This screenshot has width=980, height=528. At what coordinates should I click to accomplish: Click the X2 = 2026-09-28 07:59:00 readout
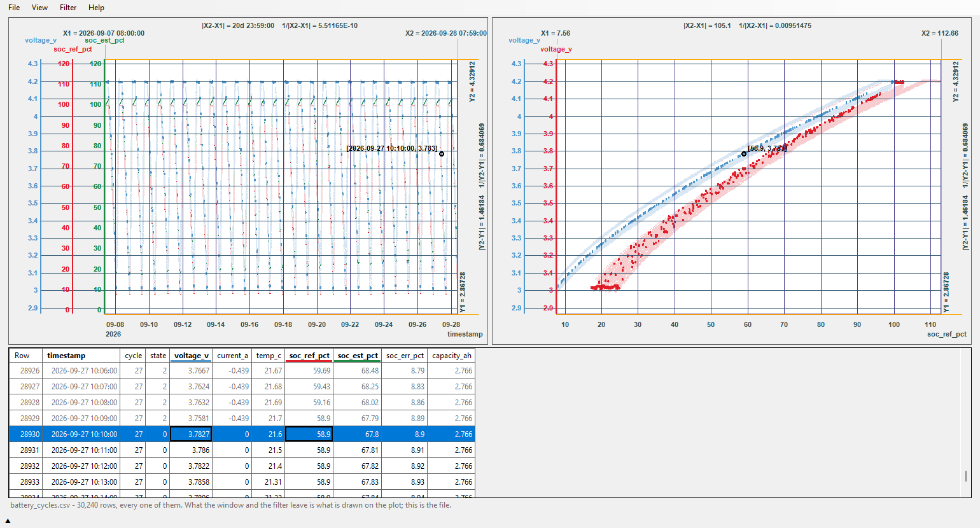pos(446,33)
